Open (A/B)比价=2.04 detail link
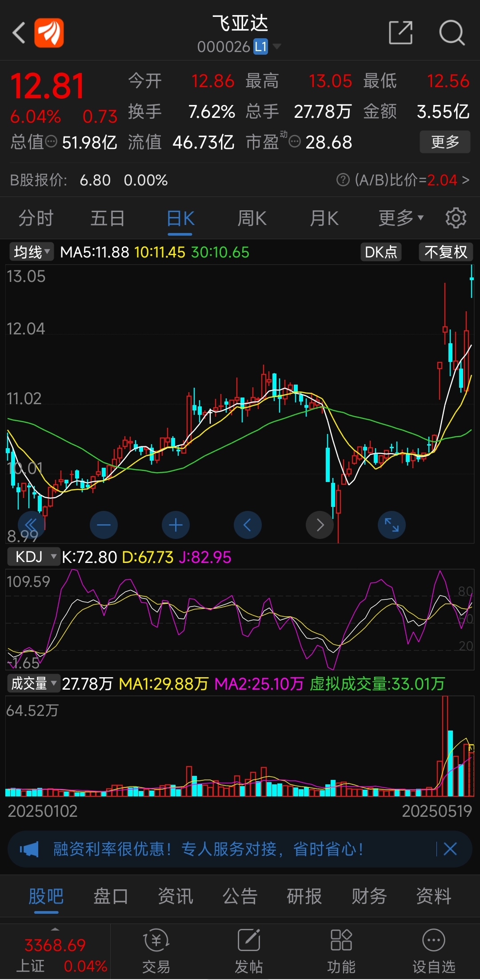The height and width of the screenshot is (980, 480). point(412,180)
